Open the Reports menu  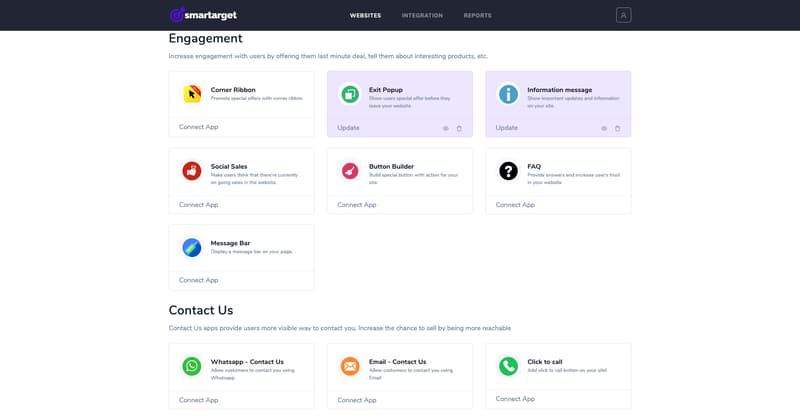478,15
